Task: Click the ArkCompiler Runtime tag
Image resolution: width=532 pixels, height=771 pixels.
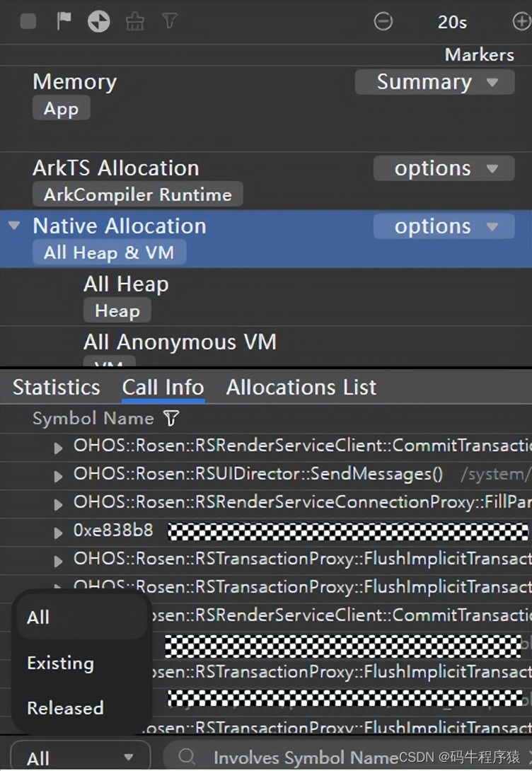Action: click(138, 195)
